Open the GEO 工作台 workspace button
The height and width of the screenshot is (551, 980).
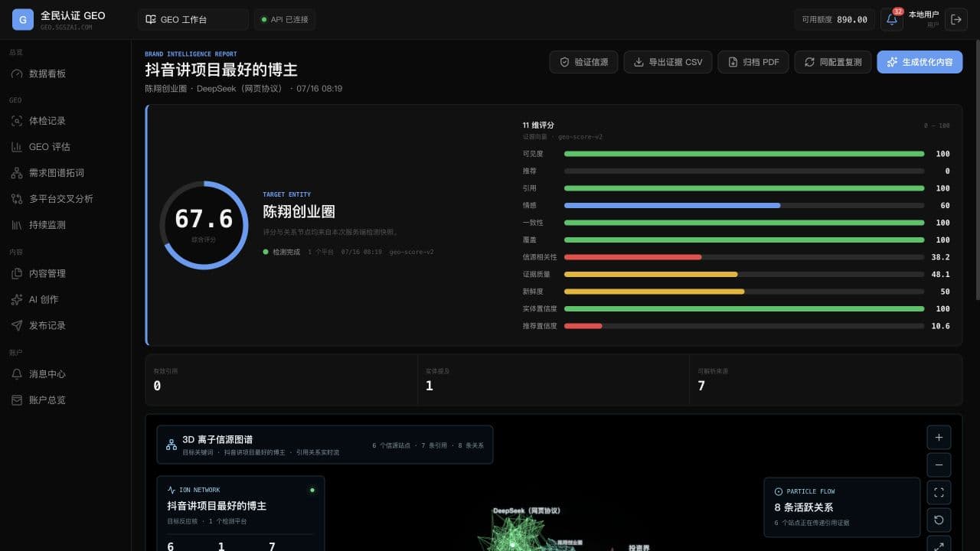pos(193,19)
